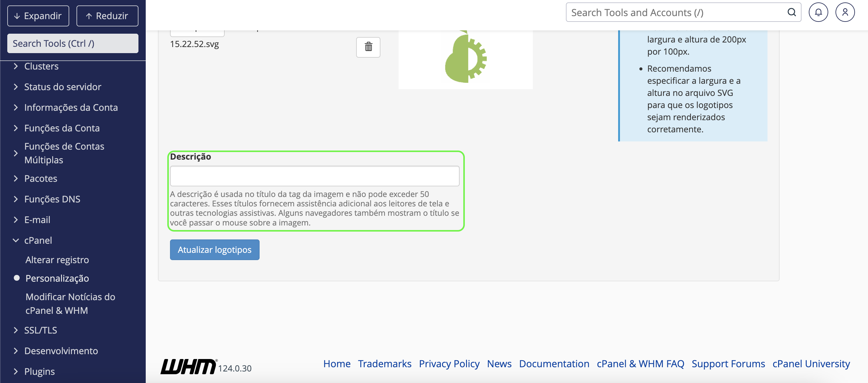Expand the Funções da Conta chevron
Image resolution: width=868 pixels, height=383 pixels.
(15, 128)
